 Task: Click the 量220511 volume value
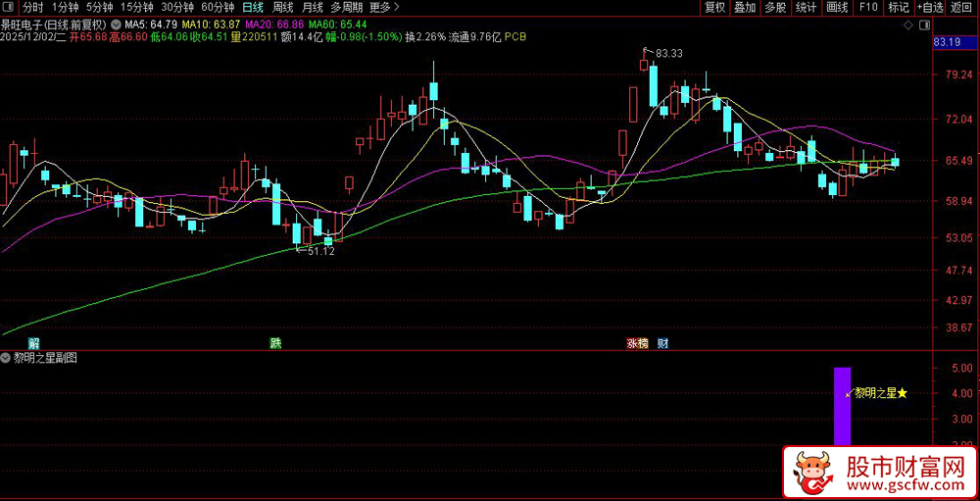[255, 37]
